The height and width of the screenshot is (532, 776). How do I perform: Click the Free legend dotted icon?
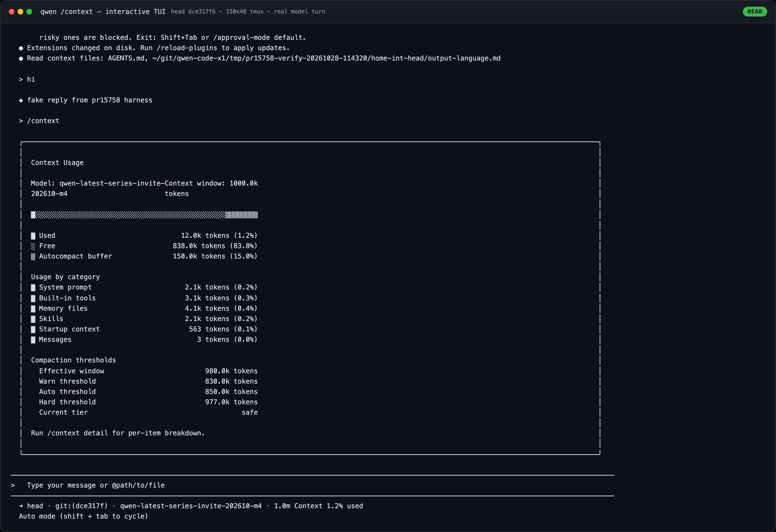coord(33,246)
